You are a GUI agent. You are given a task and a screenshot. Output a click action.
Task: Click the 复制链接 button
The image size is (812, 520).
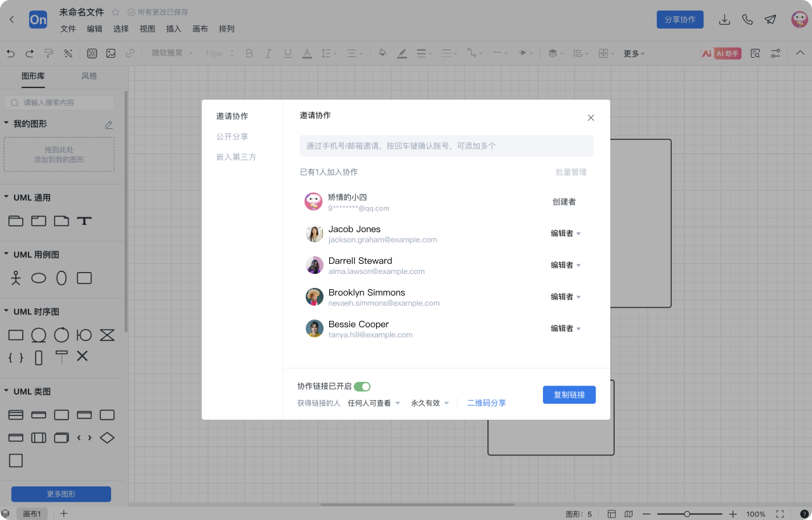click(569, 394)
